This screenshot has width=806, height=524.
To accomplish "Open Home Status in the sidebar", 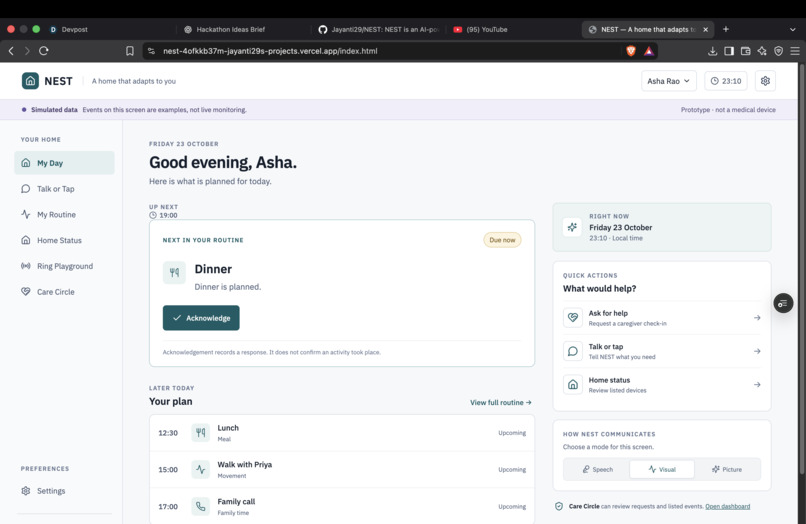I will click(64, 240).
